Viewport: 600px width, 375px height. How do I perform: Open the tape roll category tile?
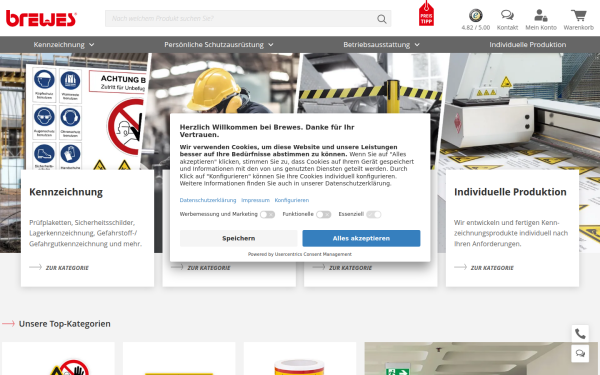[x=300, y=359]
